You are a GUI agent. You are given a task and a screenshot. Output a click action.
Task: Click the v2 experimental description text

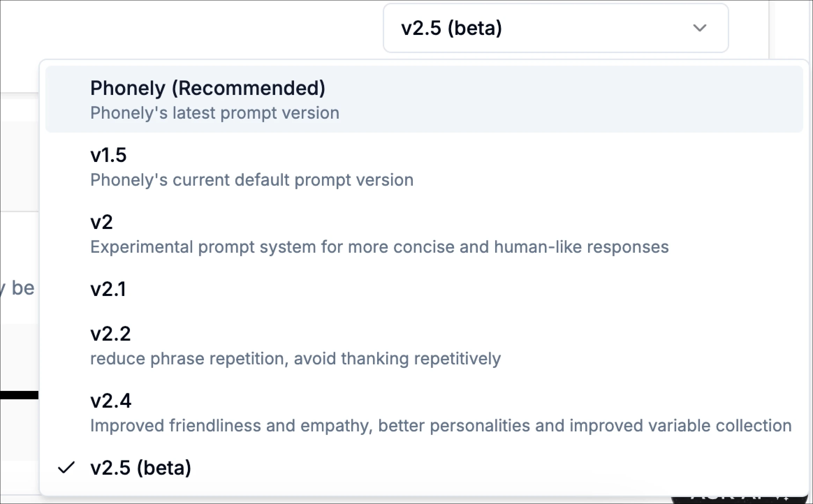pyautogui.click(x=380, y=247)
